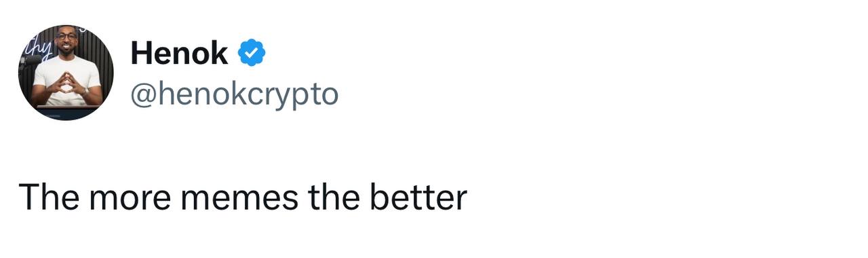Open the Henok display name link
868x258 pixels.
pyautogui.click(x=179, y=53)
